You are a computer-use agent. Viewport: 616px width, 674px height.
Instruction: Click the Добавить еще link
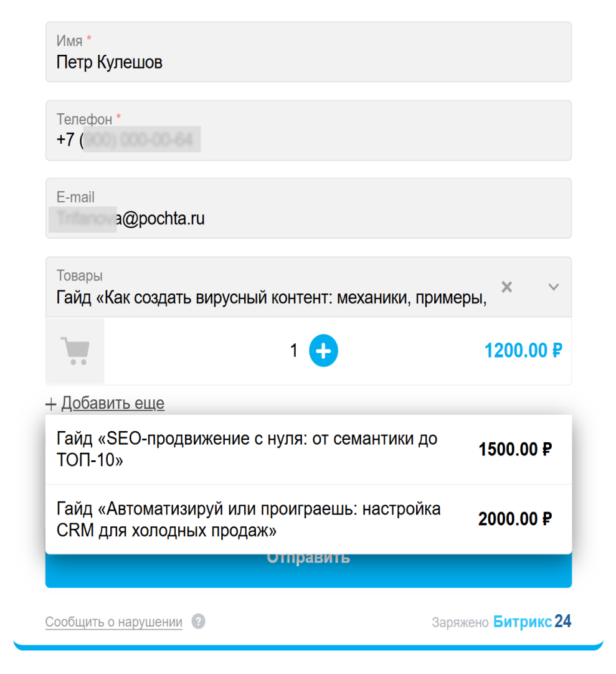113,403
